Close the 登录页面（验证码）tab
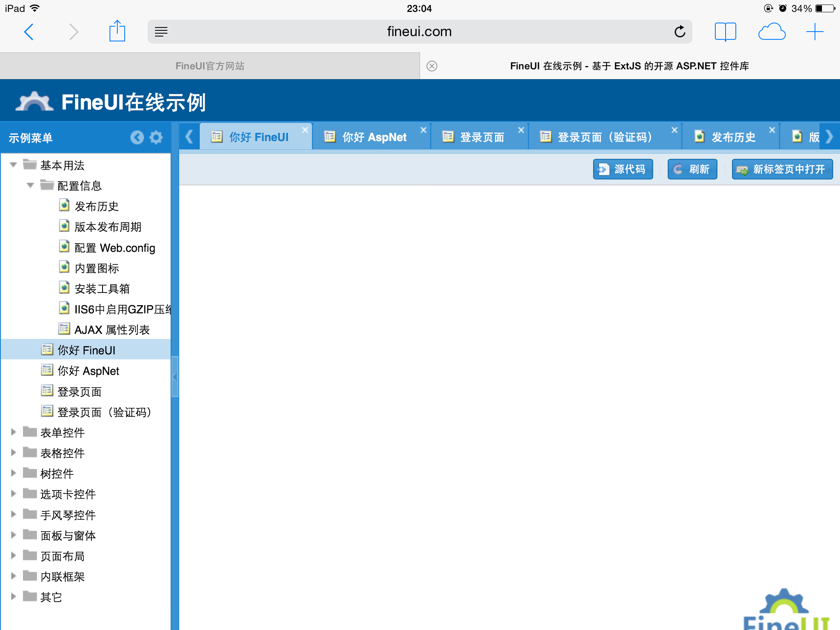Screen dimensions: 840x630 tap(674, 130)
